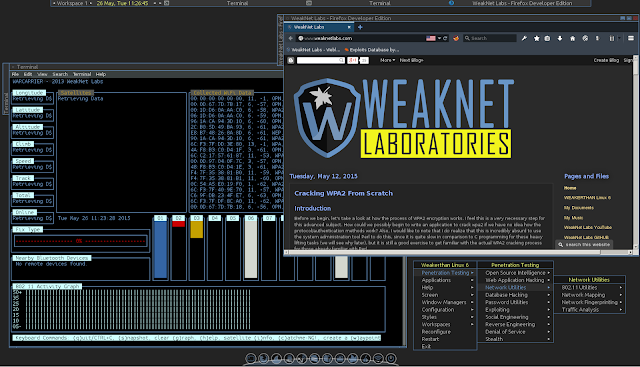Screen dimensions: 640x367
Task: Click the wifi icon in the bottom dock
Action: pos(378,358)
